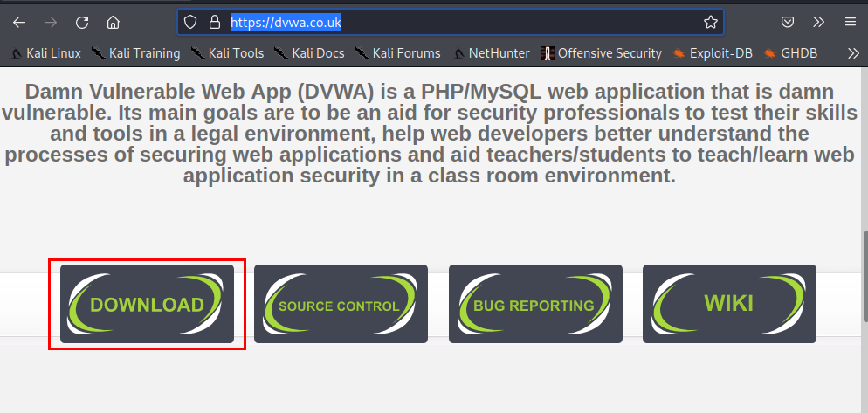Open the Offensive Security bookmark
Viewport: 868px width, 413px height.
coord(601,53)
